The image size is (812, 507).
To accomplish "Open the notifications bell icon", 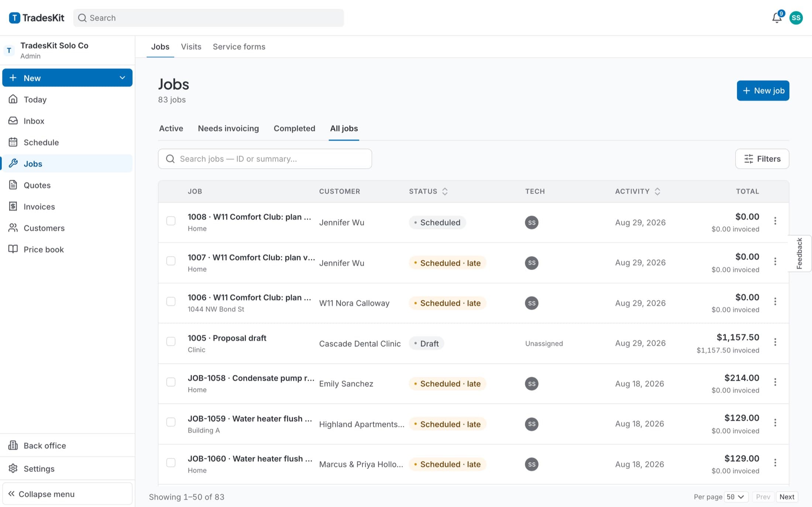I will (x=777, y=18).
